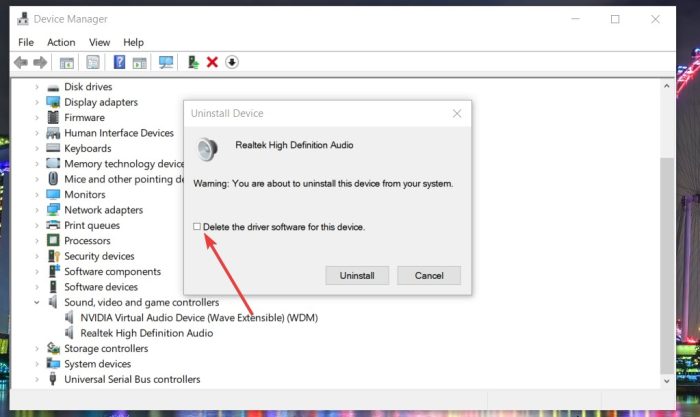The width and height of the screenshot is (700, 417).
Task: Select the Memory technology devices entry
Action: [x=124, y=164]
